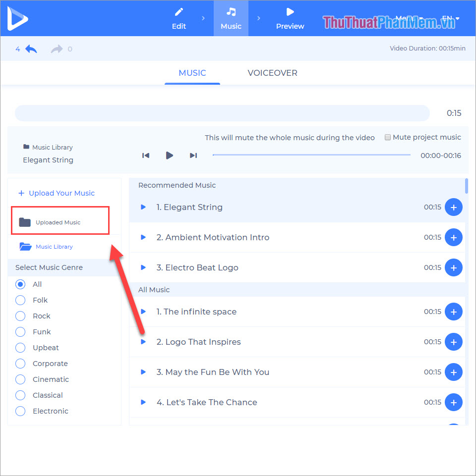Select the Rock genre radio button

(x=20, y=316)
